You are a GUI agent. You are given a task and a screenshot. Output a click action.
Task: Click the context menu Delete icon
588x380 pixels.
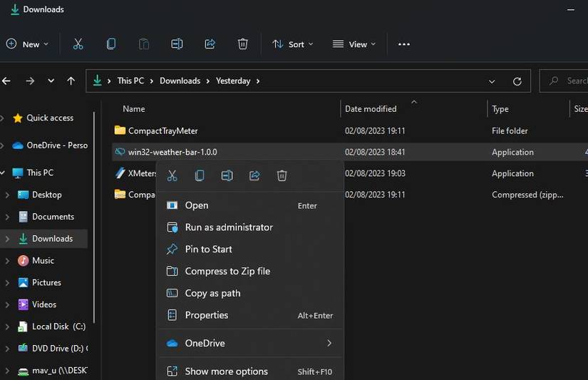[282, 175]
